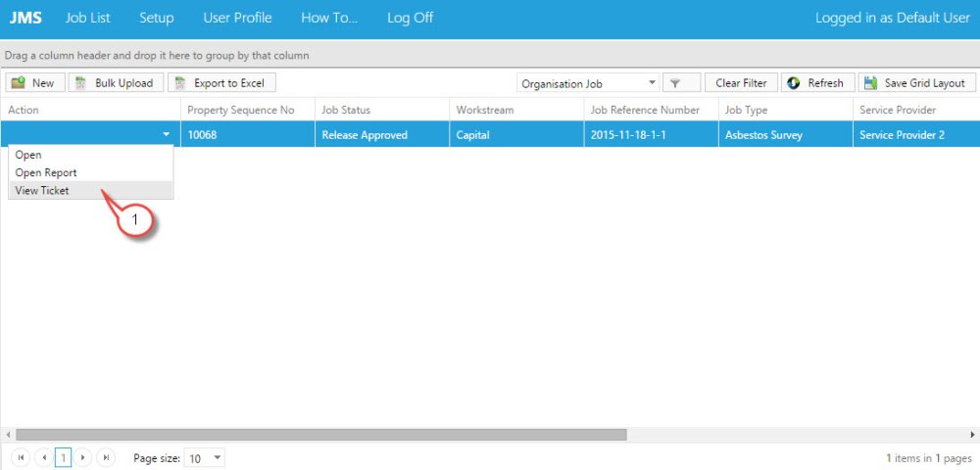Toggle the Action dropdown arrow in row
Viewport: 980px width, 470px height.
coord(166,134)
